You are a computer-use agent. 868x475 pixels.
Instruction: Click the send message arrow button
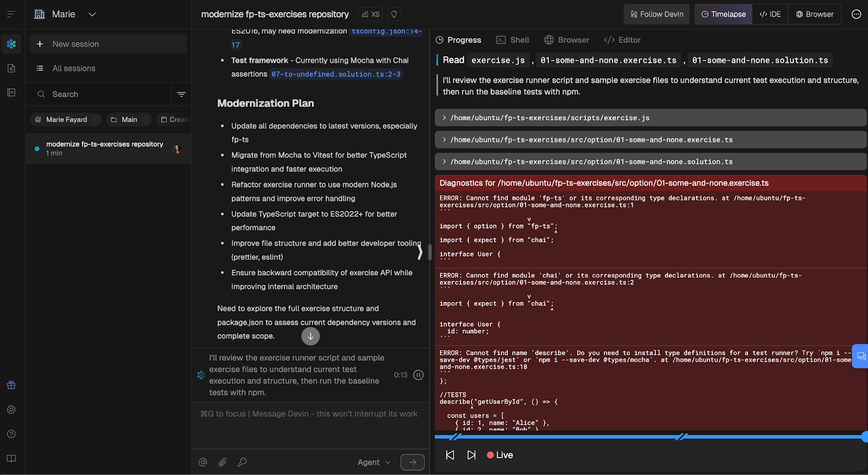pyautogui.click(x=412, y=462)
